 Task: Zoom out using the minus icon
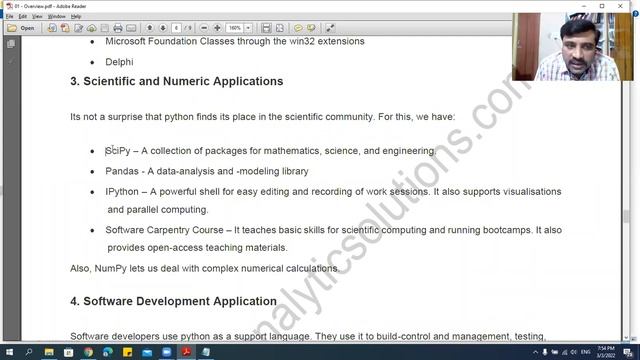pyautogui.click(x=204, y=28)
